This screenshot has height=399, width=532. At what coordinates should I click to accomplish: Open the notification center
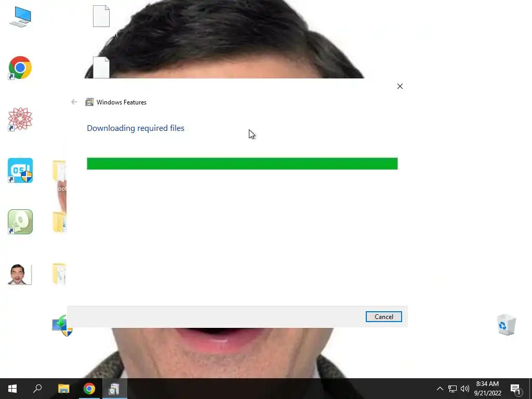(516, 389)
